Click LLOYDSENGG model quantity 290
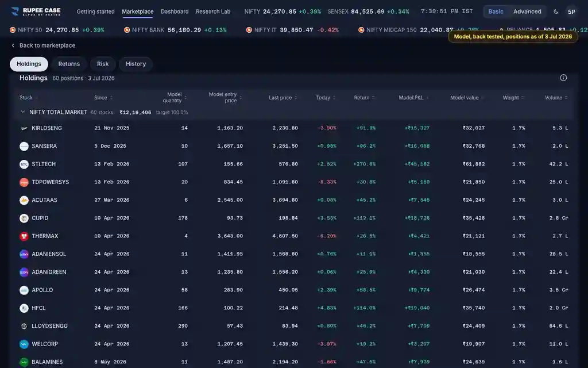This screenshot has height=368, width=588. click(183, 326)
